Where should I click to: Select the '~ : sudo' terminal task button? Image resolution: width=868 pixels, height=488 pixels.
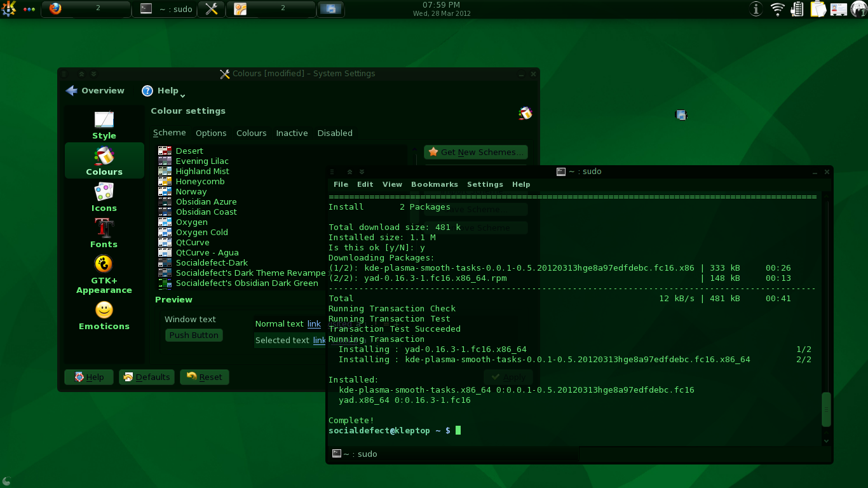(x=165, y=9)
